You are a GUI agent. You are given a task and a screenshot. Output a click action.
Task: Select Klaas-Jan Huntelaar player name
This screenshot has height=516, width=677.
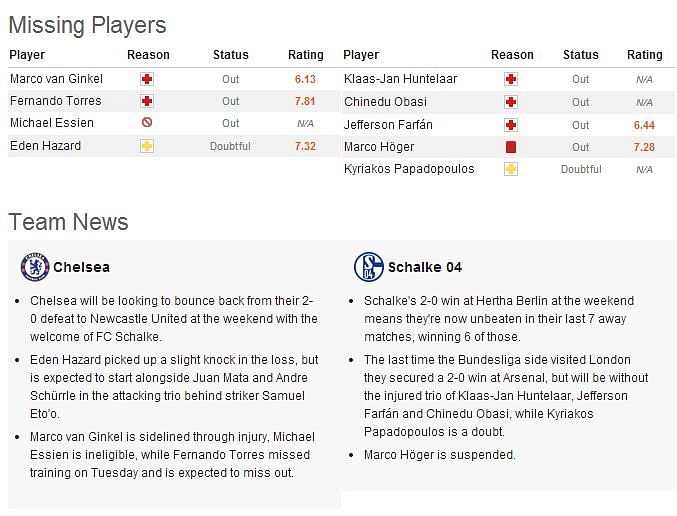(x=400, y=79)
